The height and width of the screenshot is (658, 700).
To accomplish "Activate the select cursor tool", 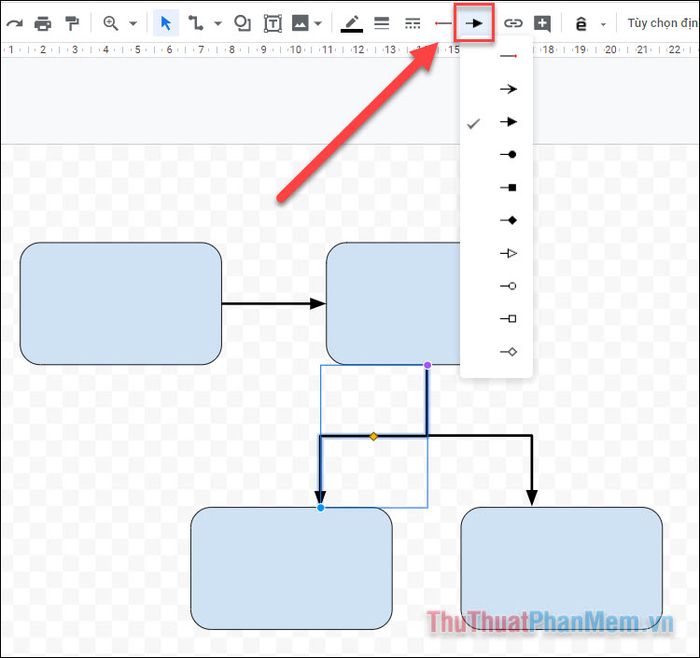I will click(166, 23).
